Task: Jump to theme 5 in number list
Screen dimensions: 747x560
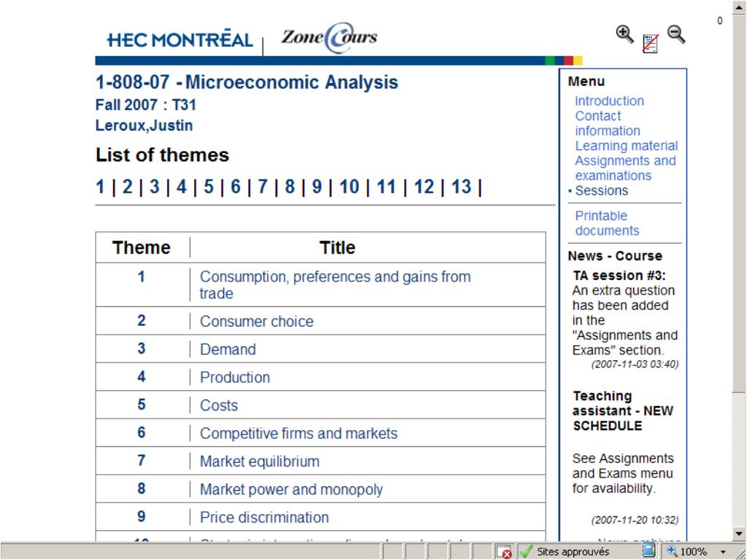Action: (x=209, y=187)
